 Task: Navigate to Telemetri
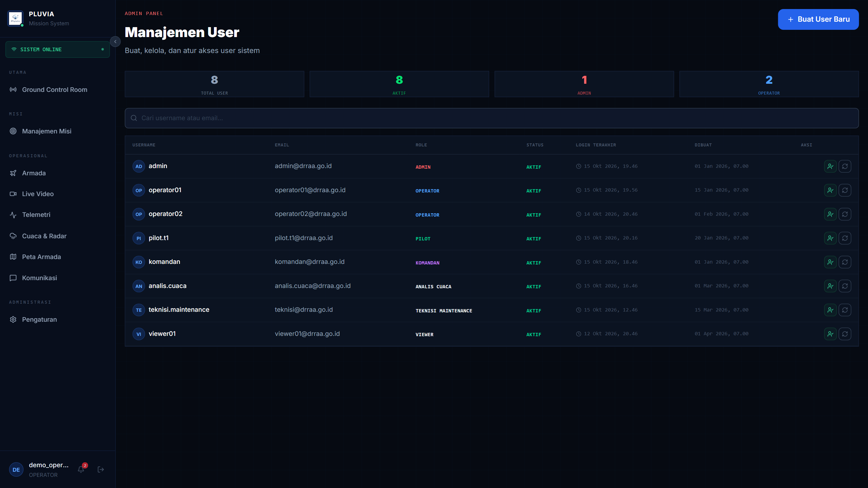[x=58, y=214]
